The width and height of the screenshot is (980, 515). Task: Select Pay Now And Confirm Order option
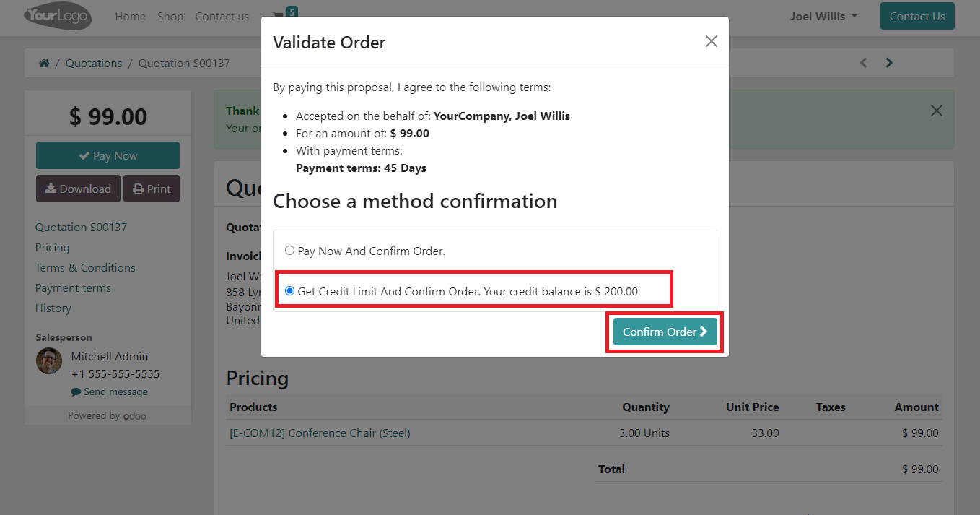[289, 251]
